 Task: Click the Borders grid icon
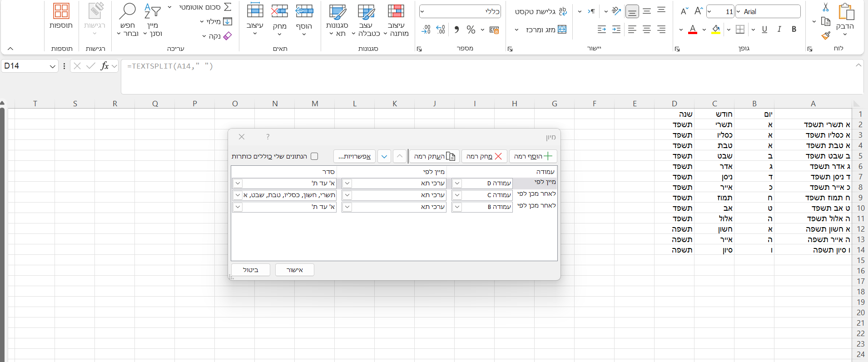(x=740, y=30)
